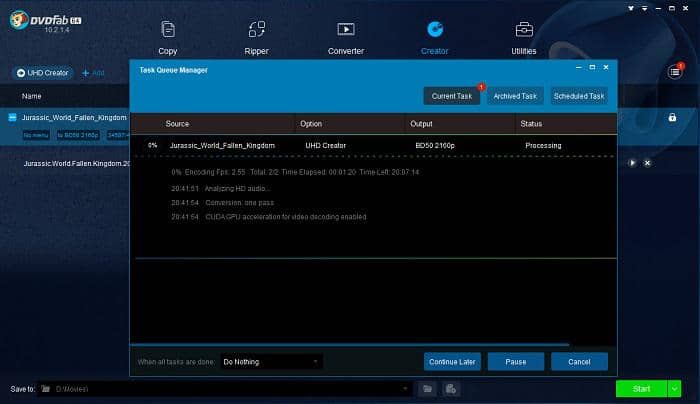Viewport: 700px width, 404px height.
Task: Open the main window skin menu icon
Action: [631, 8]
